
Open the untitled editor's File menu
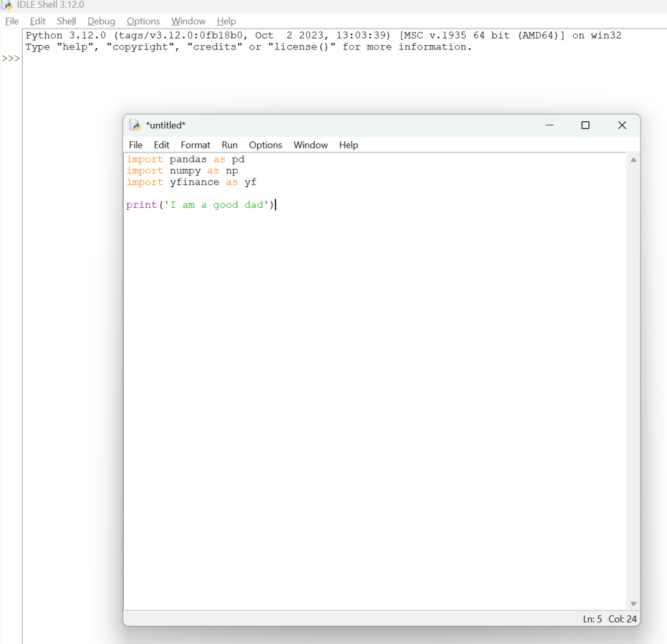coord(135,145)
